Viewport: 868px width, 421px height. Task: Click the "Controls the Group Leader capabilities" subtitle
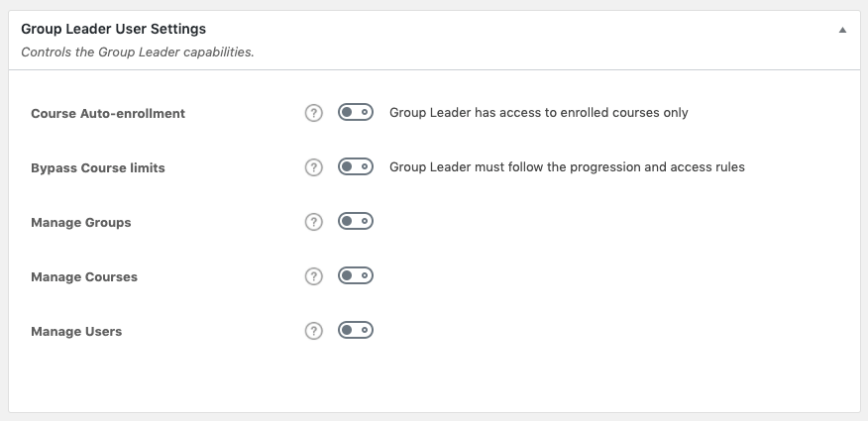[x=138, y=52]
